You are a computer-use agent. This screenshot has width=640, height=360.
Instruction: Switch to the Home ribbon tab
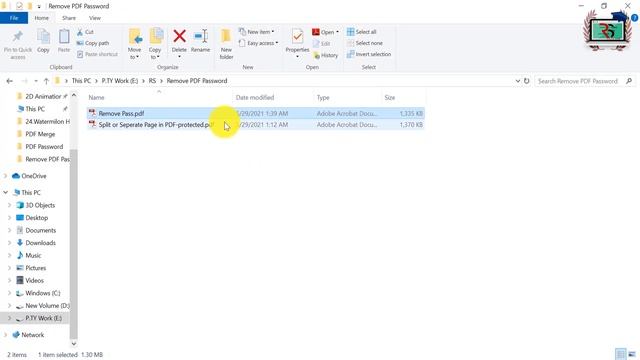click(x=41, y=18)
